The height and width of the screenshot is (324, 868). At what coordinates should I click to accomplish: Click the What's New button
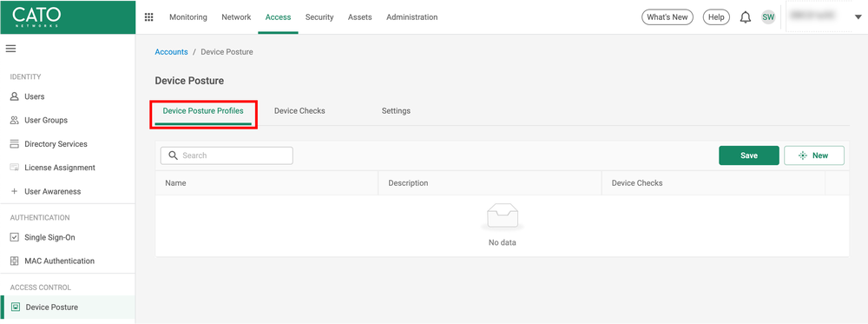tap(667, 17)
